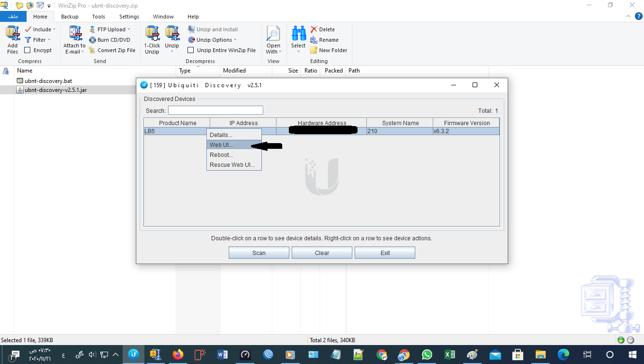Click the Clear button
The width and height of the screenshot is (644, 364).
tap(322, 253)
